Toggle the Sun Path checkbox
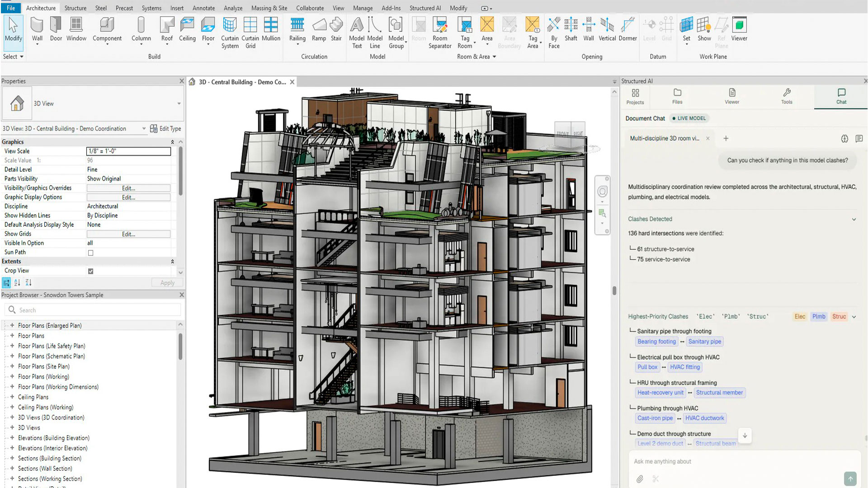This screenshot has height=488, width=868. 90,253
